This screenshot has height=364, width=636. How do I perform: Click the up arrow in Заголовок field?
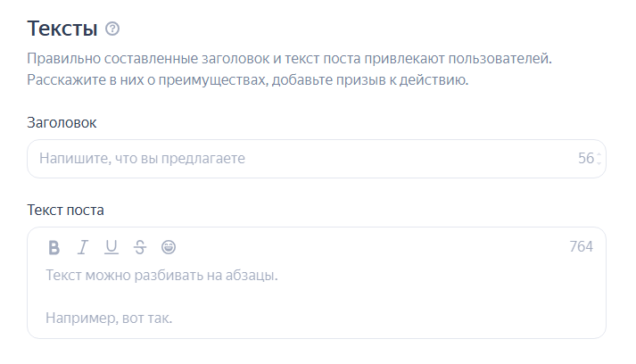pos(599,155)
